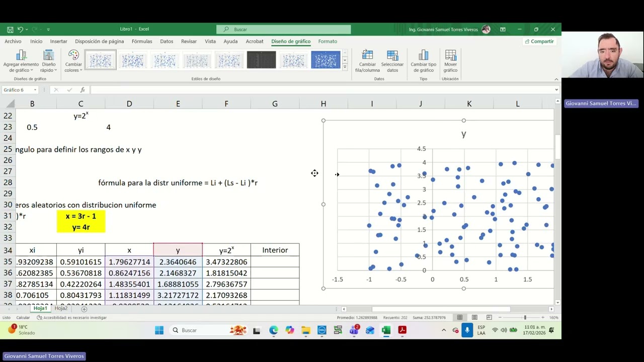The image size is (644, 362).
Task: Open the Archivo menu
Action: [x=13, y=41]
